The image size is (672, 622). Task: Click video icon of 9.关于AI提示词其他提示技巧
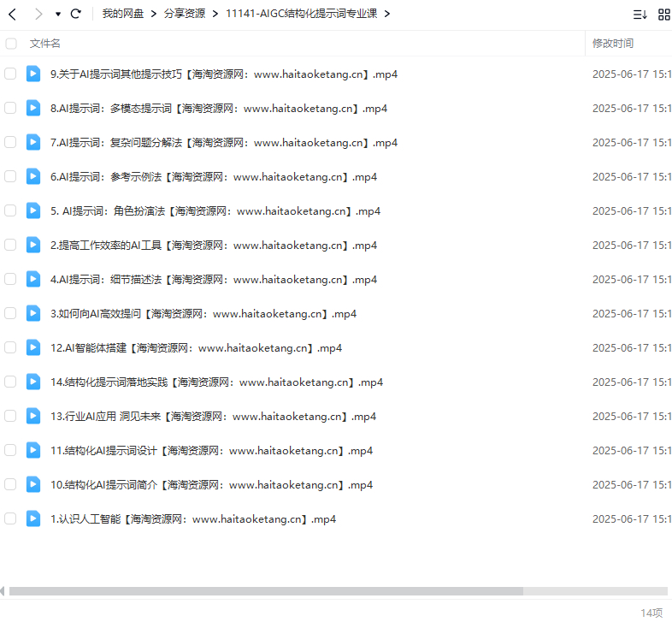pos(33,74)
